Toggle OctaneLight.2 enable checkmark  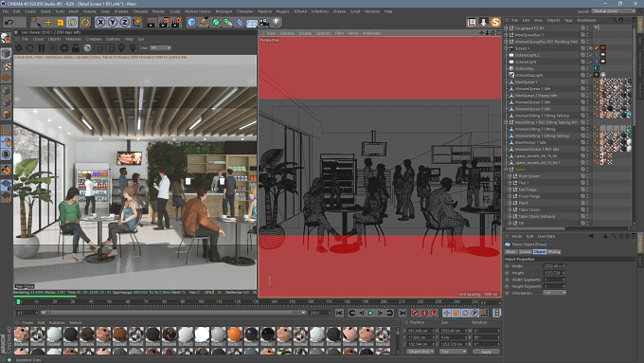[591, 55]
